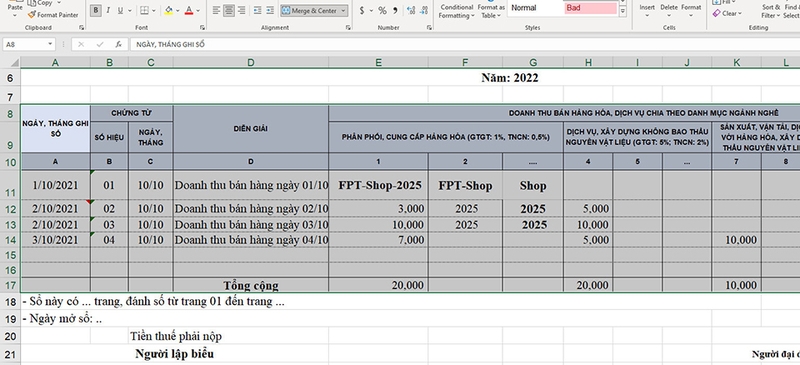Open Borders dropdown arrow
This screenshot has width=800, height=365.
pos(155,10)
